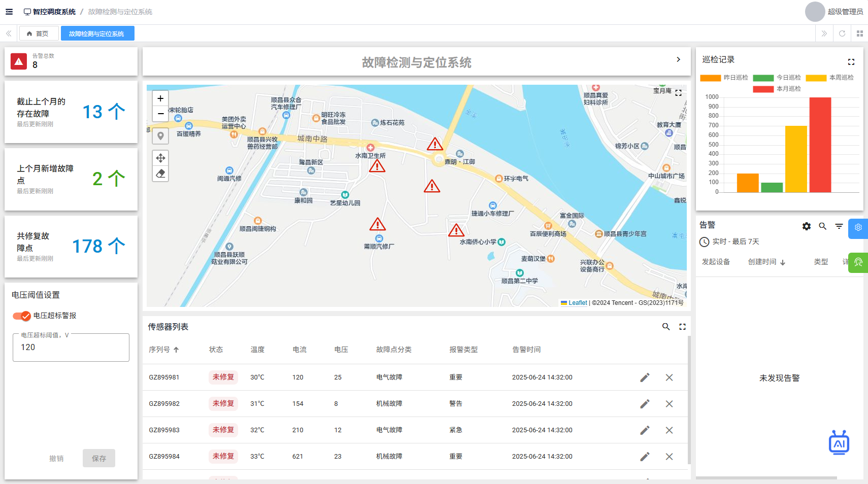Click the 未修复 status for GZ895984
868x484 pixels.
pyautogui.click(x=223, y=457)
